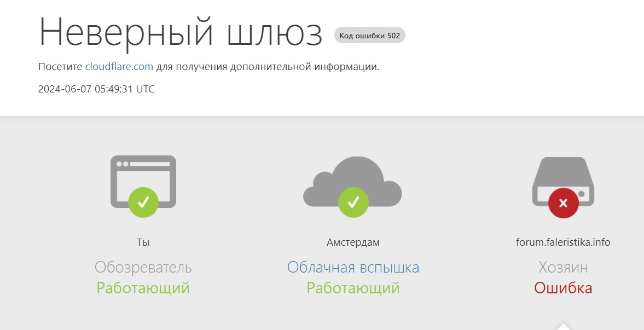Screen dimensions: 644x330
Task: Click the red error X badge
Action: click(x=564, y=203)
